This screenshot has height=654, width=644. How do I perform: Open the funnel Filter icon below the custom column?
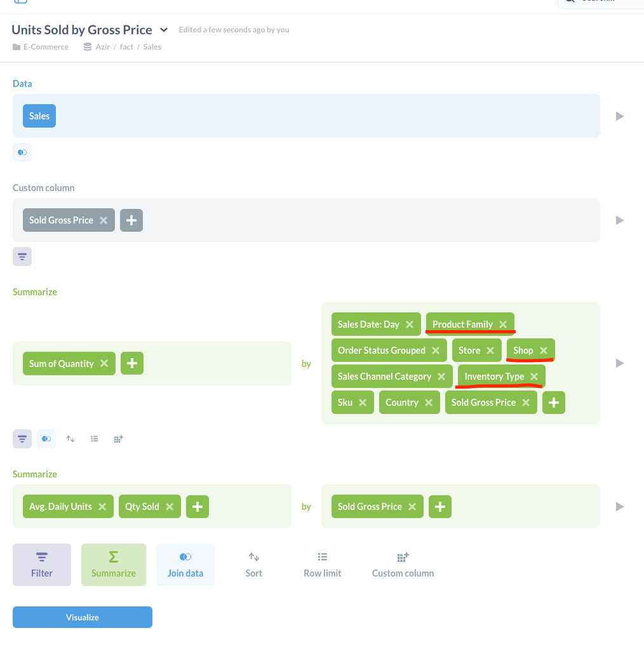[22, 257]
